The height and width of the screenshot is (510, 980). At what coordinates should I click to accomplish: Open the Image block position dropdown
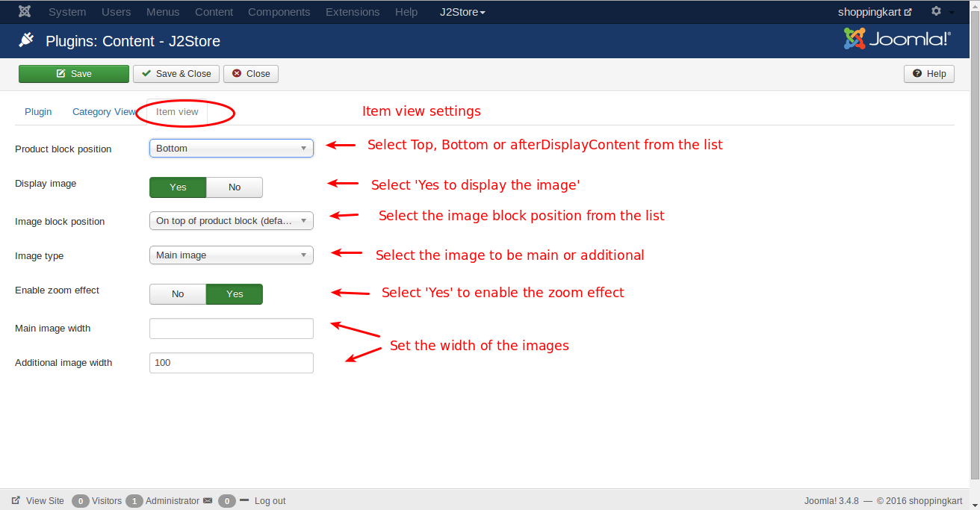click(x=231, y=220)
